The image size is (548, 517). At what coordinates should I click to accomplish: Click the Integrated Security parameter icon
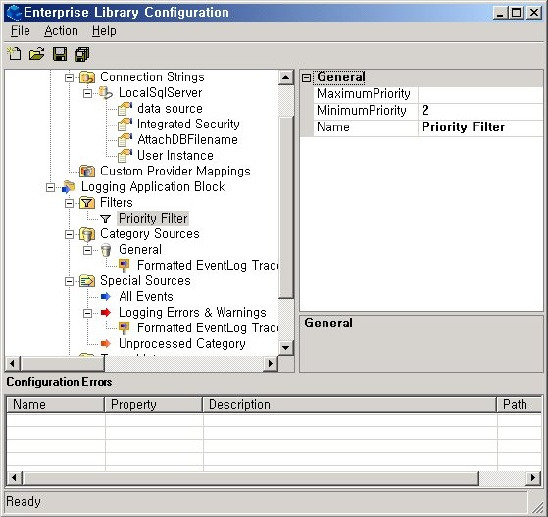pos(125,124)
